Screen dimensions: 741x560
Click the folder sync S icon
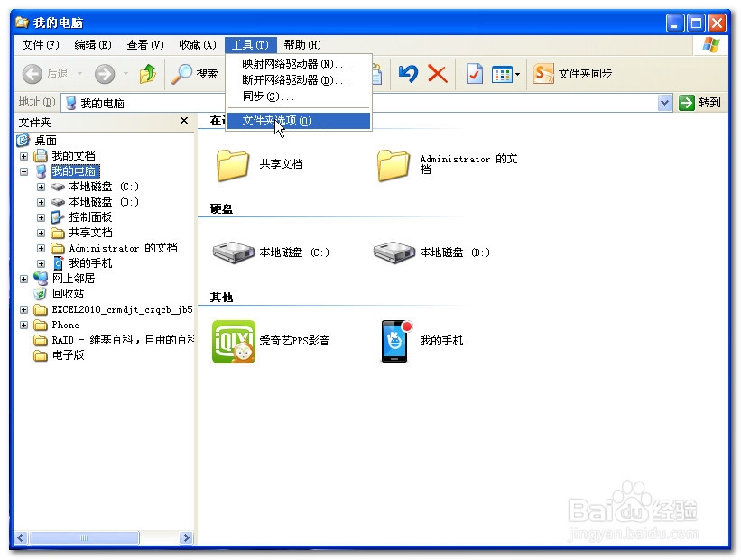coord(543,74)
